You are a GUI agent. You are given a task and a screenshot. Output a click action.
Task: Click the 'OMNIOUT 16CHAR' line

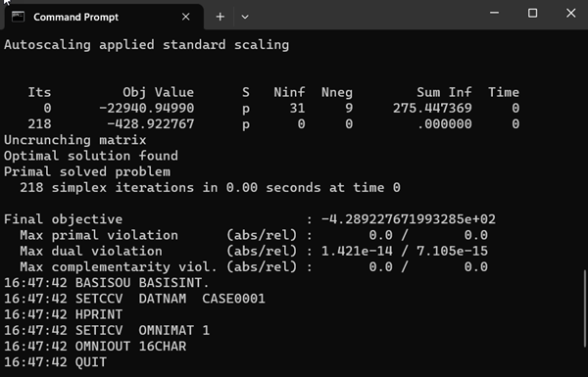click(95, 347)
